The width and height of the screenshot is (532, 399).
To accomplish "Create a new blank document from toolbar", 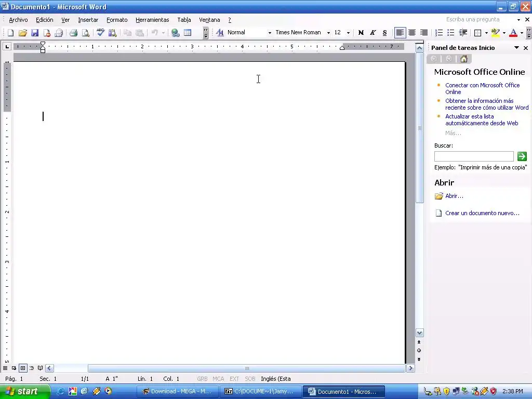I will [10, 33].
